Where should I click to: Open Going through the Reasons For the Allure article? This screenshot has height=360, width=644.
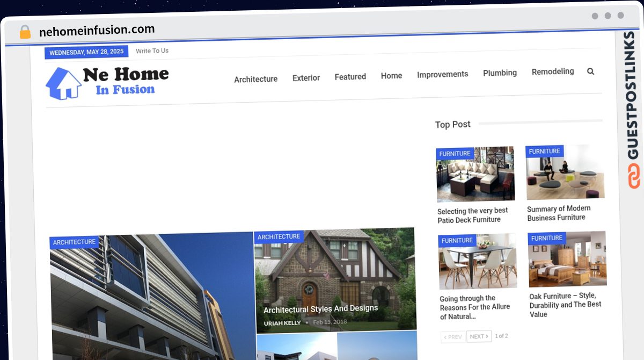click(474, 307)
